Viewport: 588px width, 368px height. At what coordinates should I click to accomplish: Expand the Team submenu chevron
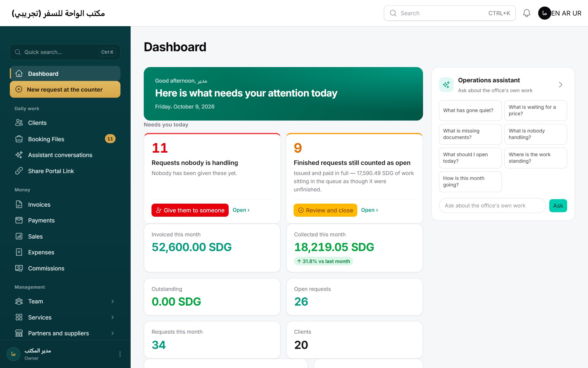pyautogui.click(x=112, y=301)
